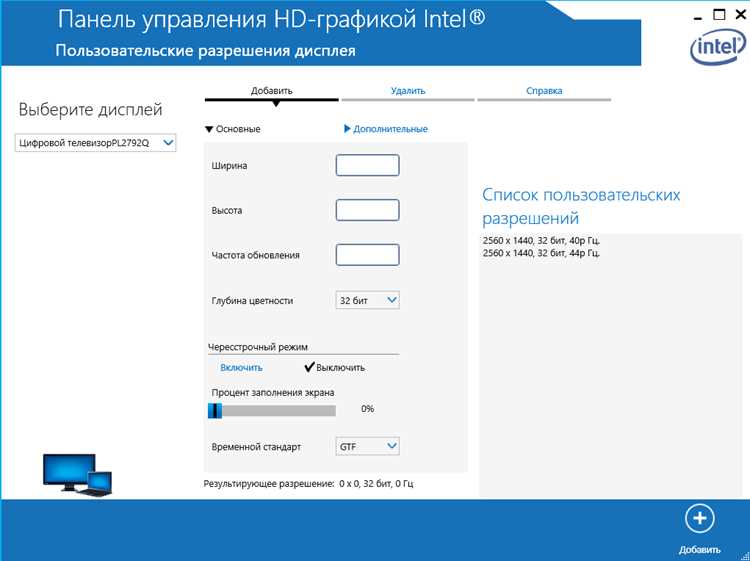This screenshot has height=561, width=750.
Task: Click the Чересстрочный режим heading
Action: 258,347
